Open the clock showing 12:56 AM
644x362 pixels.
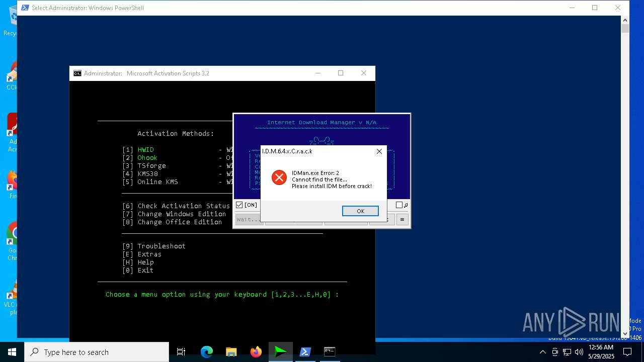click(601, 352)
